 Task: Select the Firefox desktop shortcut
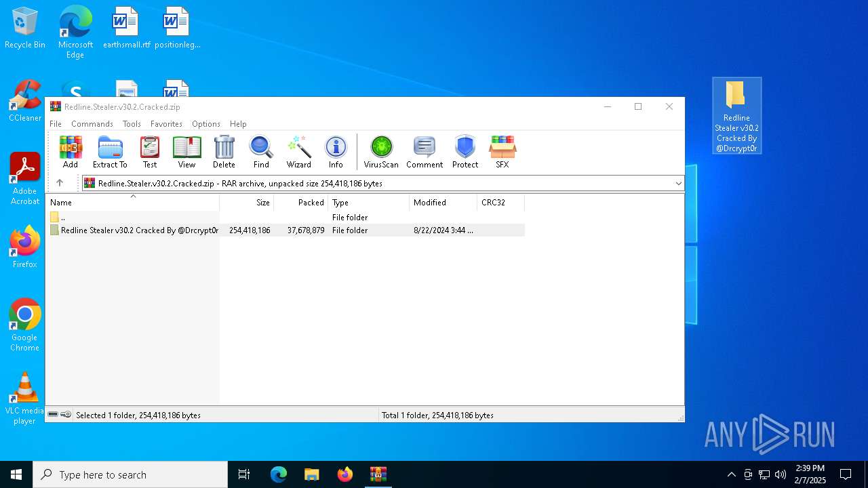click(x=25, y=247)
